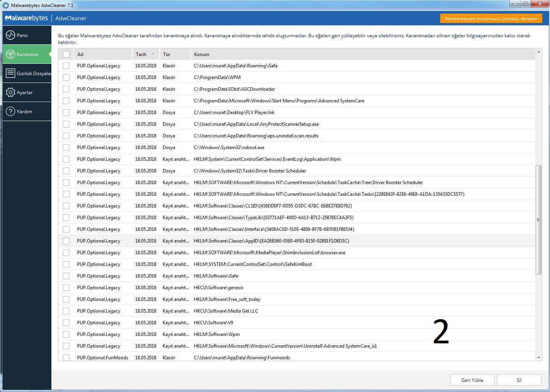
Task: Click the Günlük Dosyaları log list icon
Action: click(x=11, y=73)
